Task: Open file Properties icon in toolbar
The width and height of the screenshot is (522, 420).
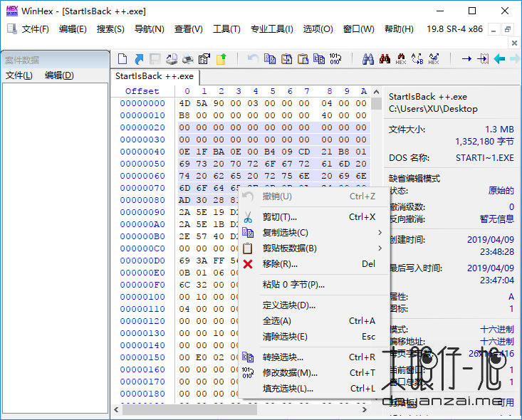Action: [x=204, y=59]
